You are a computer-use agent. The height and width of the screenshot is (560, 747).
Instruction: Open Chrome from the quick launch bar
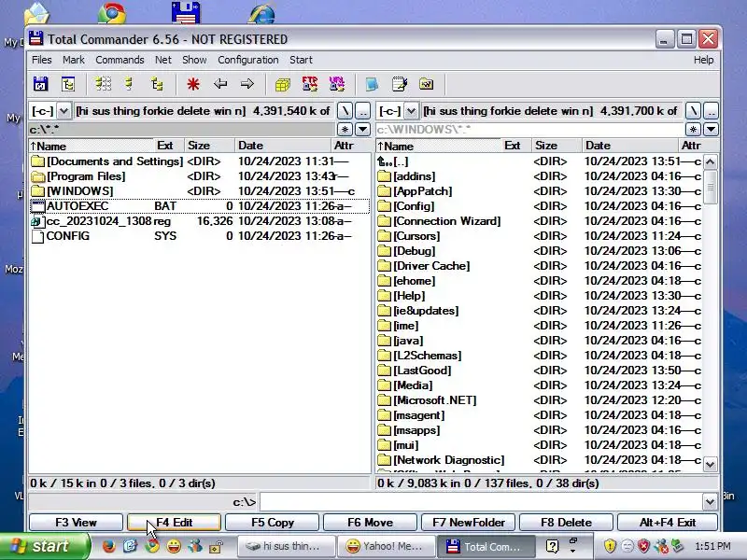(152, 546)
